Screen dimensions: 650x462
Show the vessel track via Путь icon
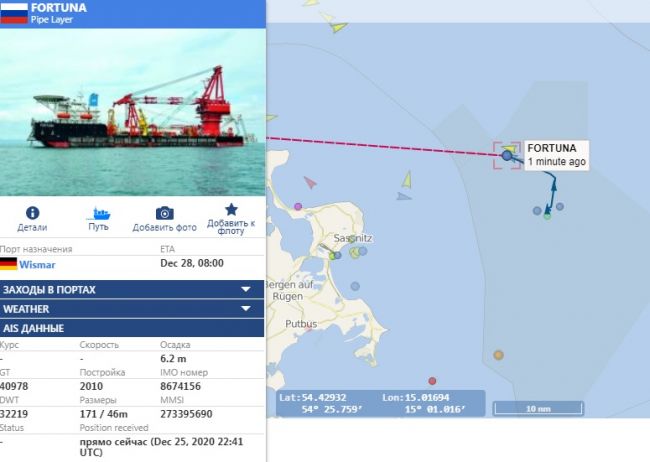coord(98,213)
